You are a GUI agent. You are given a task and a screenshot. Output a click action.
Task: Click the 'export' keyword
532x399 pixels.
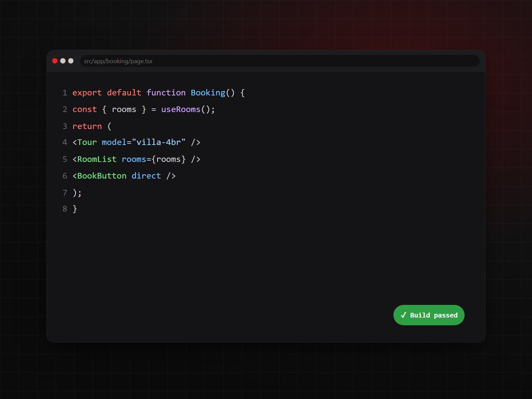(87, 93)
